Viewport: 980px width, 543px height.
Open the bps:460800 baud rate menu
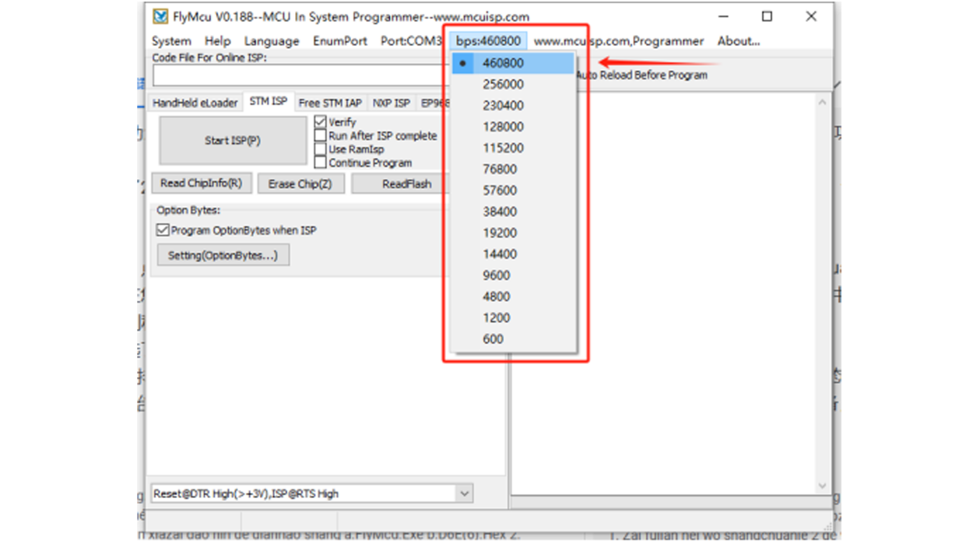[488, 41]
